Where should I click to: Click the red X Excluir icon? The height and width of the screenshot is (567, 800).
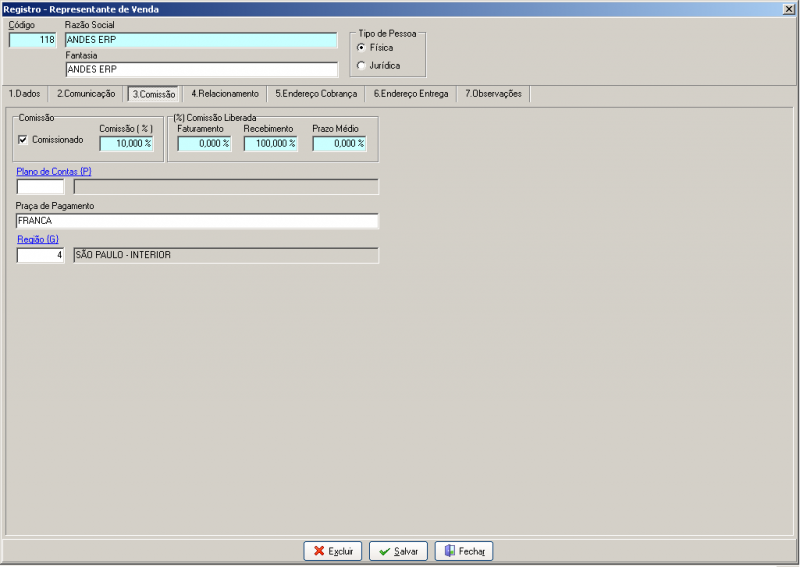click(x=319, y=551)
